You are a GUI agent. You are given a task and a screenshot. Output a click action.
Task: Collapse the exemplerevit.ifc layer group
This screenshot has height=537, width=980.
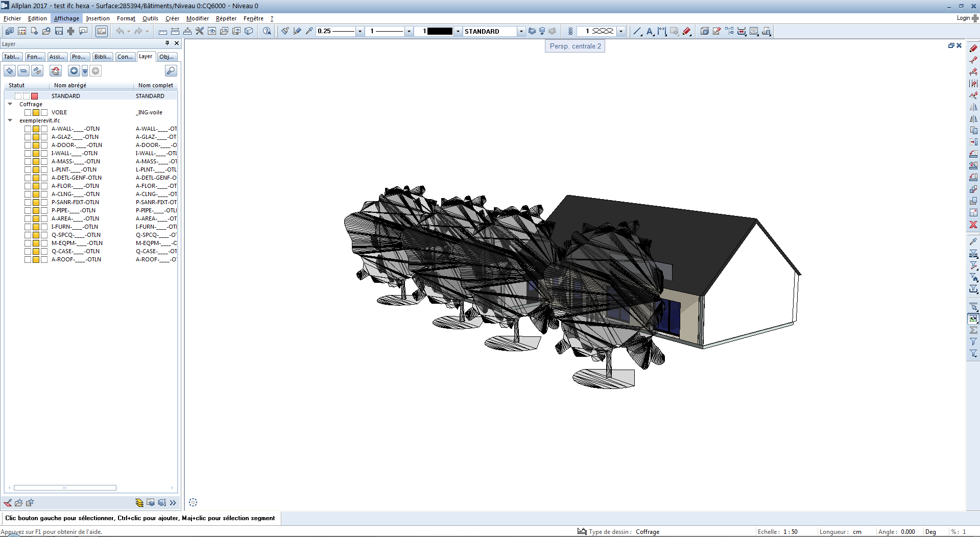[x=10, y=120]
